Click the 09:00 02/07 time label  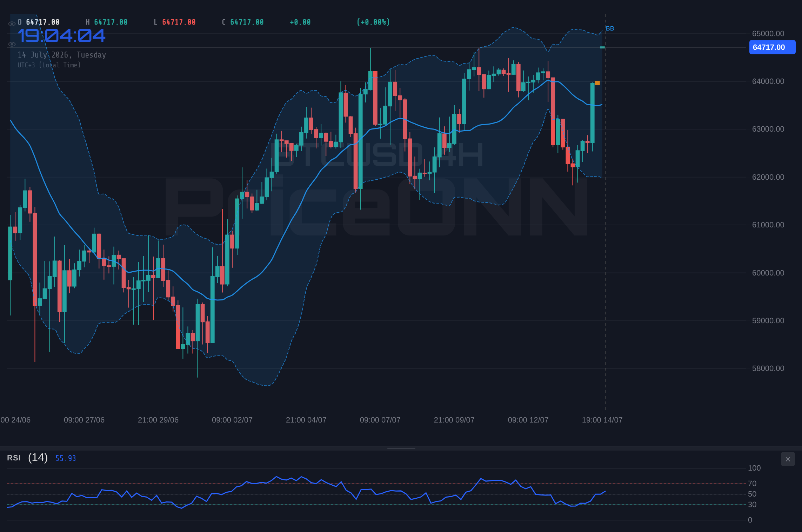click(232, 420)
